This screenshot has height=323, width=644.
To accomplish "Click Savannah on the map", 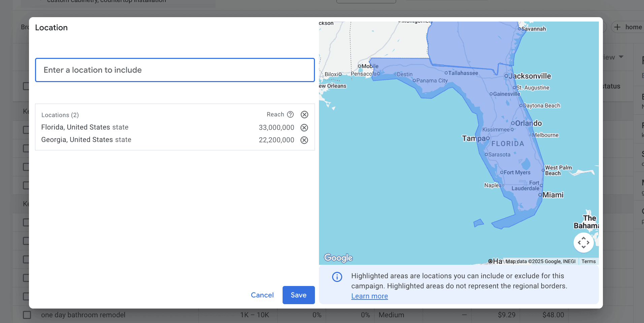I will (534, 29).
